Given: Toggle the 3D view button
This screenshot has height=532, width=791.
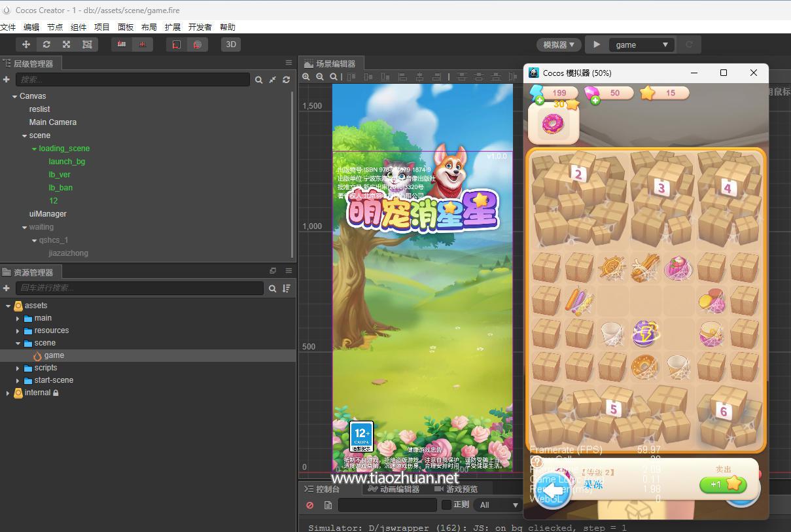Looking at the screenshot, I should [x=231, y=44].
